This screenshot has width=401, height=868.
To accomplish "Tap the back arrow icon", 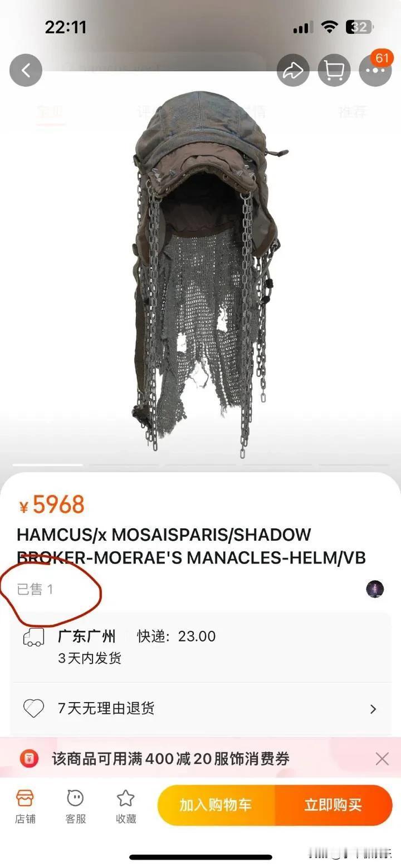I will click(26, 70).
